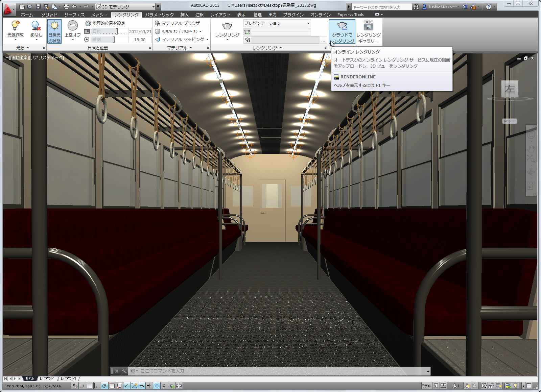Switch to the レイアウト1 layout tab
Viewport: 541px width, 392px height.
(x=47, y=378)
